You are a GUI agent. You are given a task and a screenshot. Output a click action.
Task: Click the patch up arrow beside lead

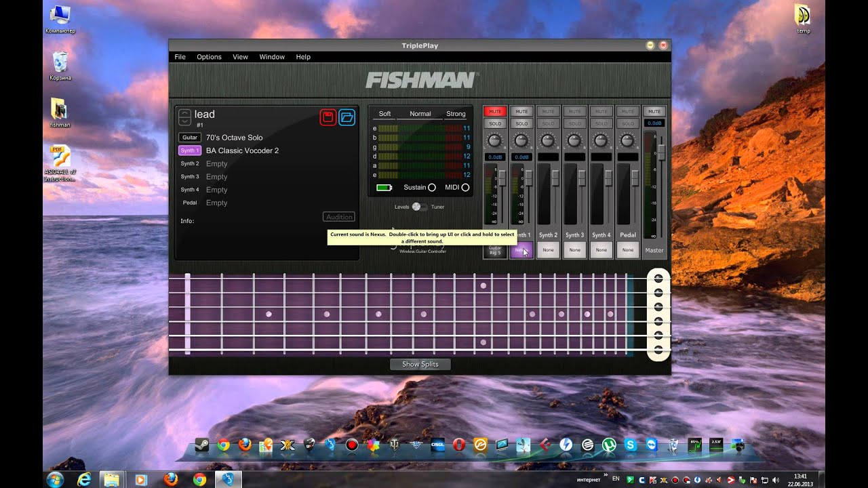pyautogui.click(x=184, y=113)
